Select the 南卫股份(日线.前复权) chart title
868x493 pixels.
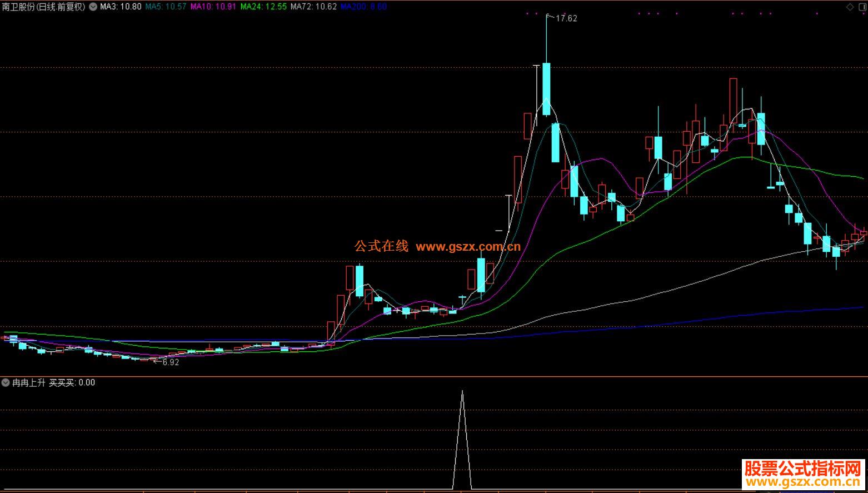44,7
